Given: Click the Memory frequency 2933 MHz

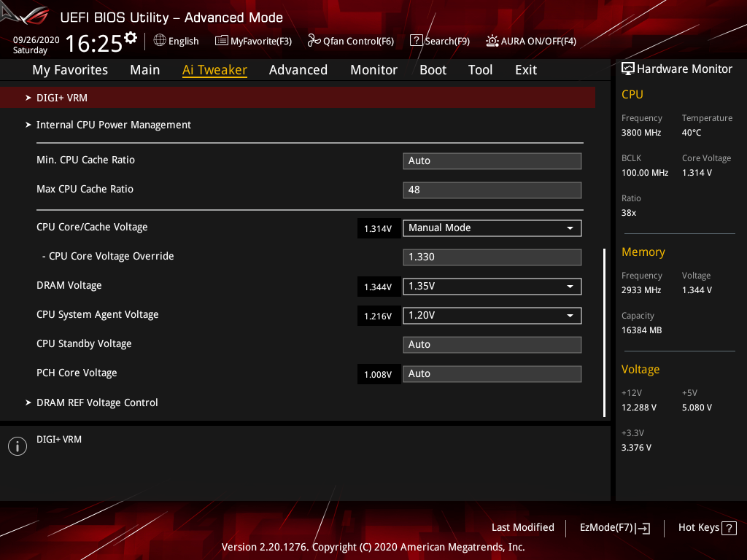Looking at the screenshot, I should pyautogui.click(x=641, y=289).
